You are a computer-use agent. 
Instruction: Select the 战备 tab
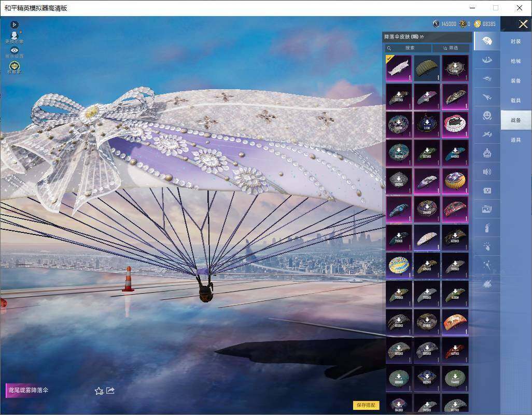click(516, 120)
